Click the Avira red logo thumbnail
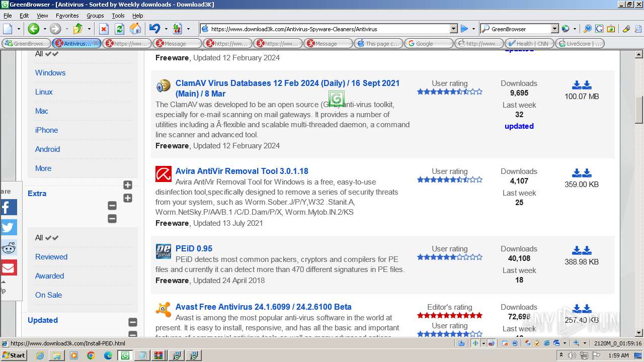Screen dimensions: 644x362 point(164,174)
